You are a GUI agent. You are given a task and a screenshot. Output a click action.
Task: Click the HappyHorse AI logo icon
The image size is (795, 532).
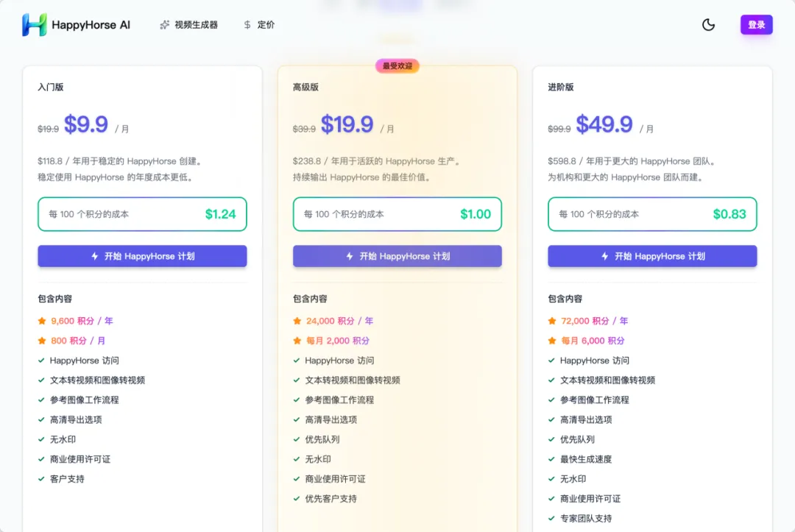(x=35, y=25)
